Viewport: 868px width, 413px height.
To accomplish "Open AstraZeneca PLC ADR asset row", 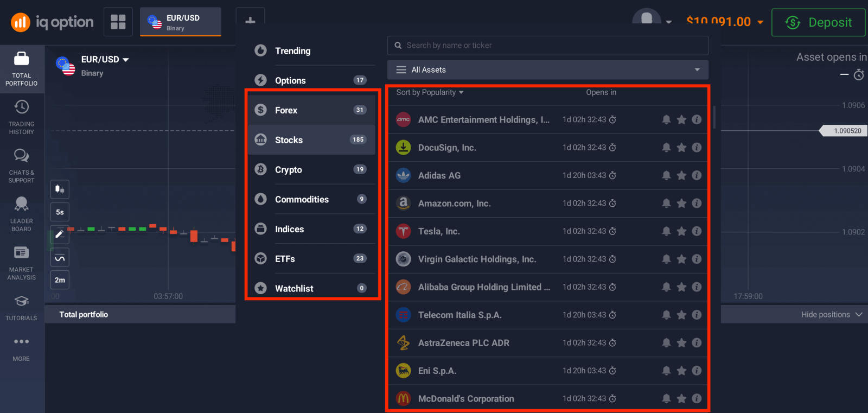I will click(x=548, y=343).
